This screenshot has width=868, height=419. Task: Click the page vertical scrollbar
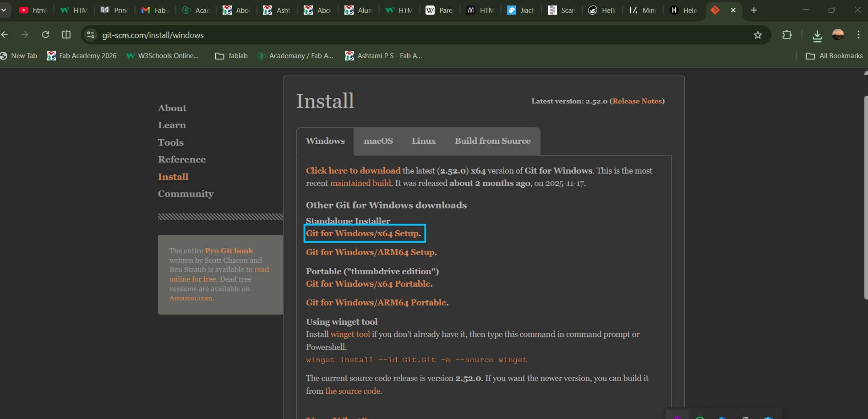865,197
